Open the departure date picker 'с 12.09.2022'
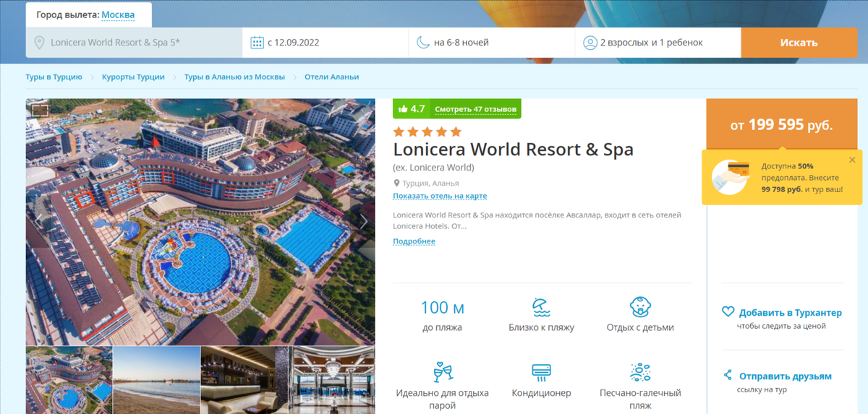The image size is (868, 414). 325,43
